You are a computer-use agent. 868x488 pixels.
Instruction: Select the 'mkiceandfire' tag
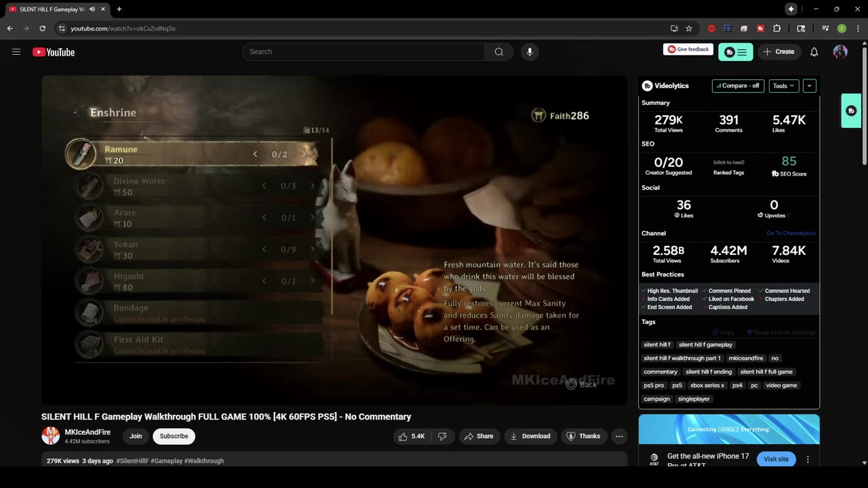[x=746, y=359]
